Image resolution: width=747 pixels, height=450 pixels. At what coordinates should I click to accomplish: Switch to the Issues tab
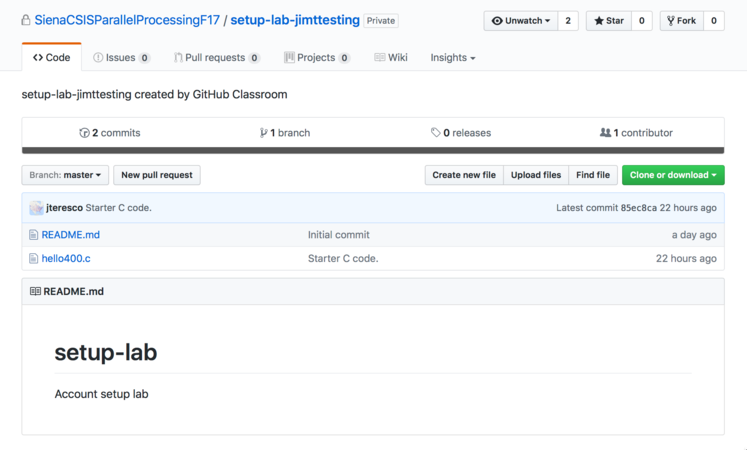click(x=121, y=58)
